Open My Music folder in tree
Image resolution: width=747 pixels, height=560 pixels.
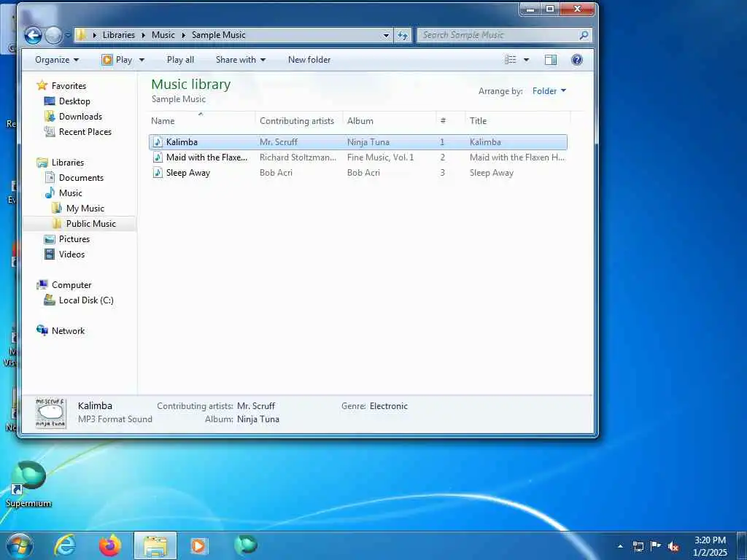coord(85,208)
